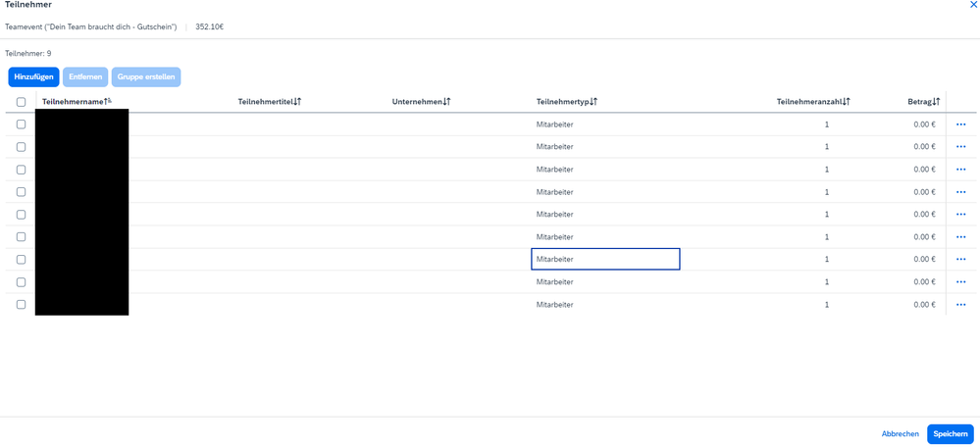Sort by Betrag column header
The width and height of the screenshot is (980, 447).
tap(924, 102)
